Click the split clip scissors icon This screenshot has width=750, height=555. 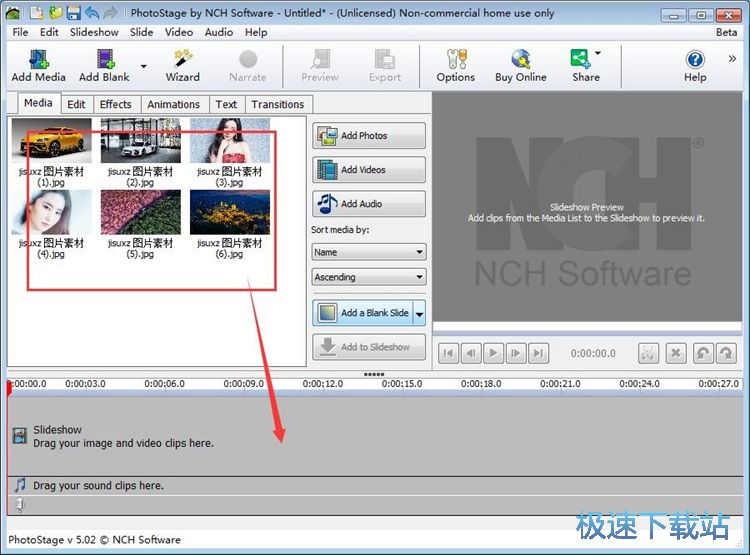pyautogui.click(x=648, y=354)
